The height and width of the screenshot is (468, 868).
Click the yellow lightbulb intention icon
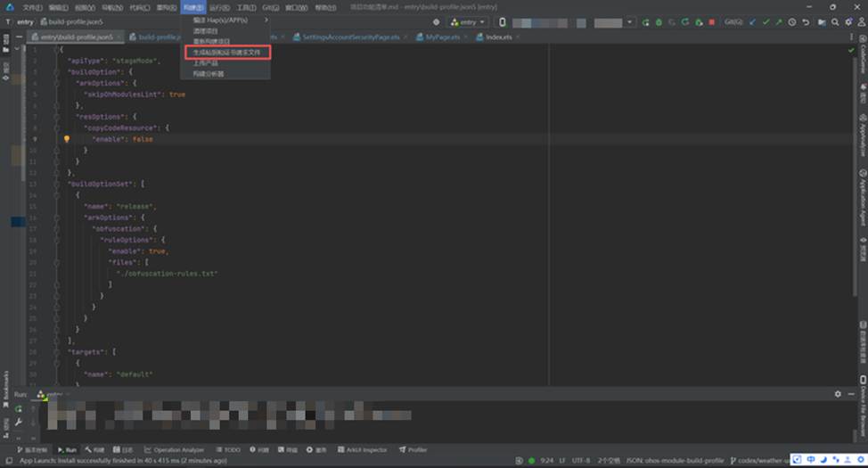[66, 139]
